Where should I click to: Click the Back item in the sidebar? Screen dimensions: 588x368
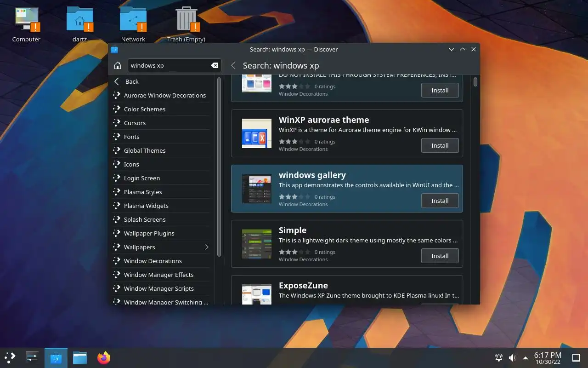point(161,81)
